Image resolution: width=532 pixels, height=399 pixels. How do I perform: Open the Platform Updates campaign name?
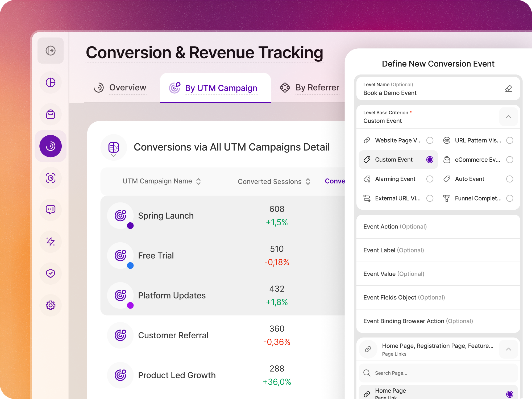click(172, 296)
